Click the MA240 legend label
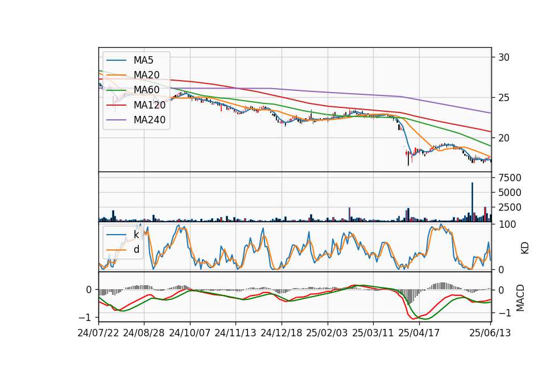This screenshot has width=546, height=392. click(150, 120)
